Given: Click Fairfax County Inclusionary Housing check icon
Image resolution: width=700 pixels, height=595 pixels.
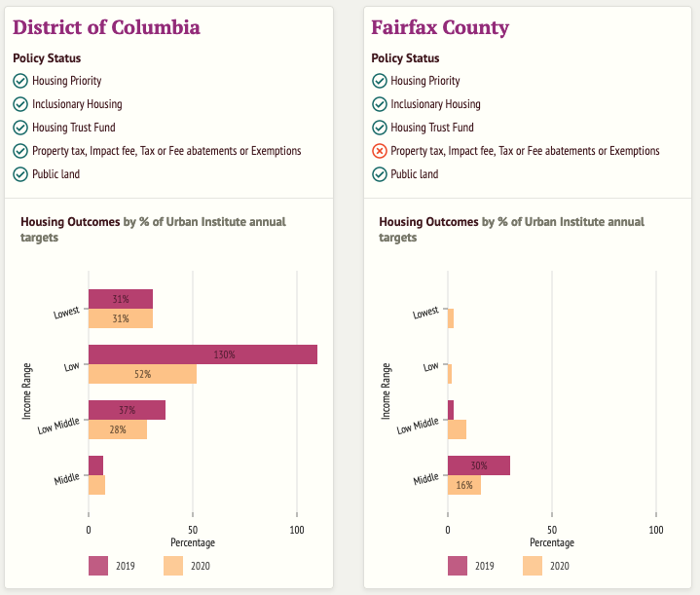Looking at the screenshot, I should [x=379, y=104].
